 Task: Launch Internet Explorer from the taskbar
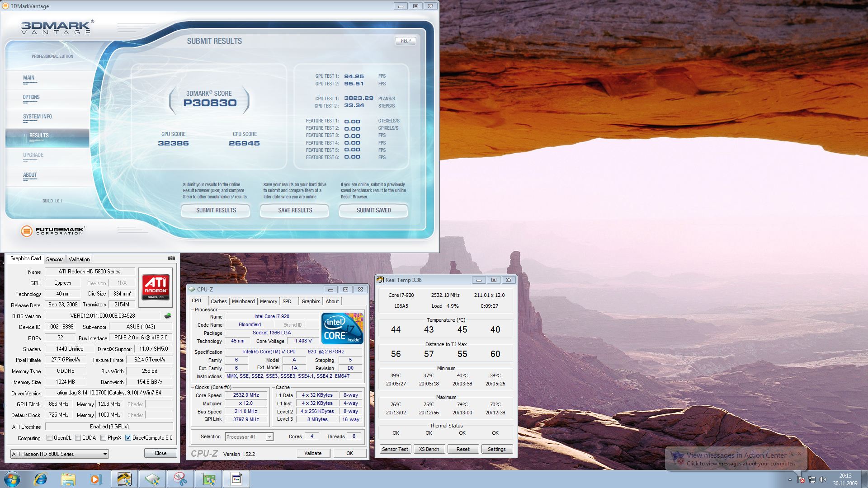coord(41,479)
